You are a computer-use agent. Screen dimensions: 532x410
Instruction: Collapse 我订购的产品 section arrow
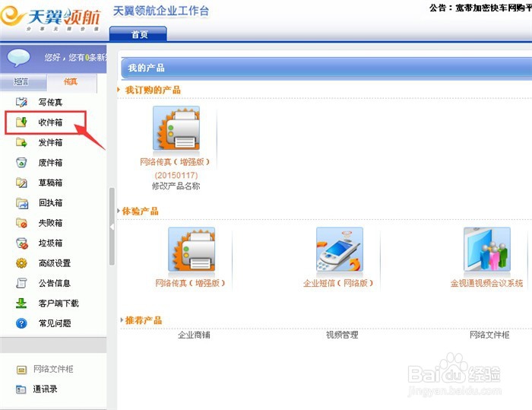click(x=119, y=90)
